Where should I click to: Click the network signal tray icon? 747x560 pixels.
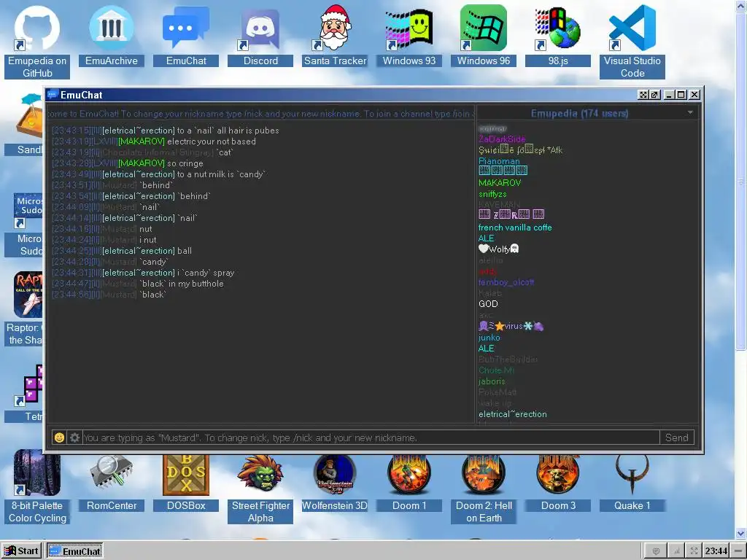click(x=676, y=551)
